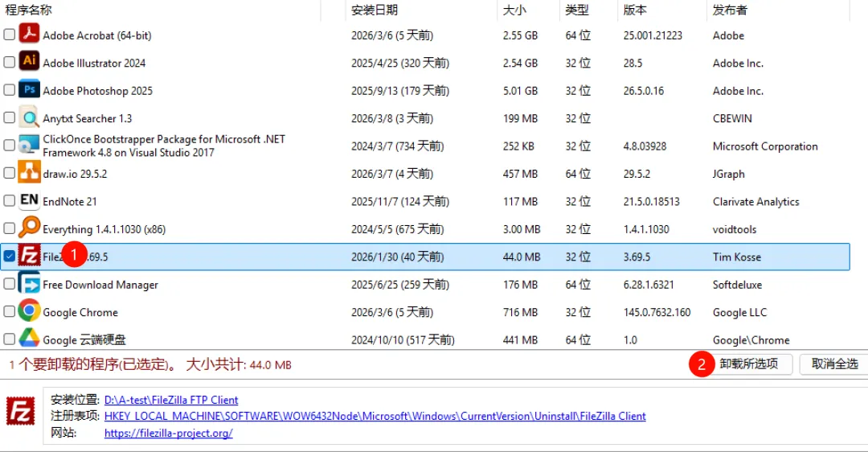The height and width of the screenshot is (452, 868).
Task: Click the Free Download Manager icon
Action: pyautogui.click(x=29, y=283)
